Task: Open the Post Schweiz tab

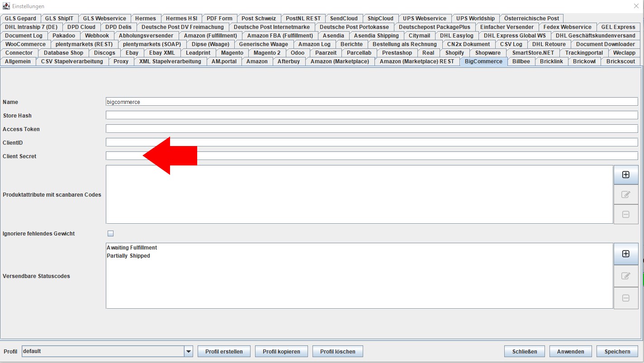Action: click(259, 19)
